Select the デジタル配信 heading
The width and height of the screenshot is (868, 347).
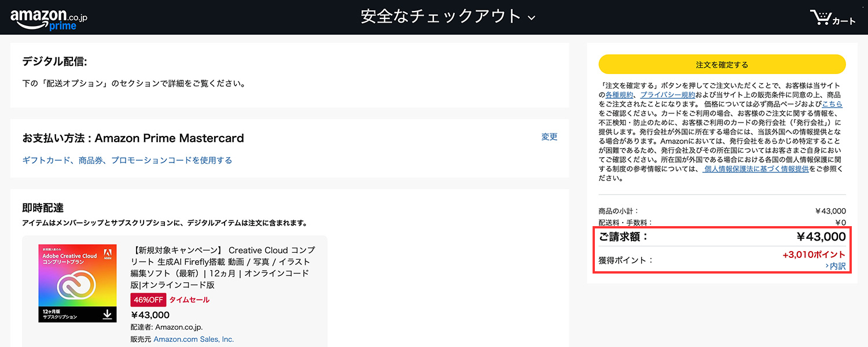(54, 62)
